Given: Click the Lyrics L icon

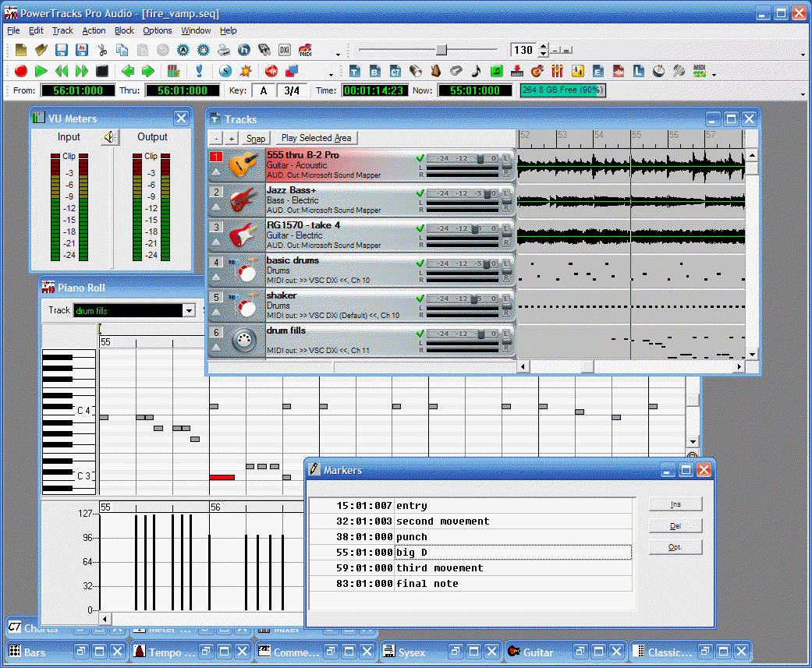Looking at the screenshot, I should tap(639, 71).
